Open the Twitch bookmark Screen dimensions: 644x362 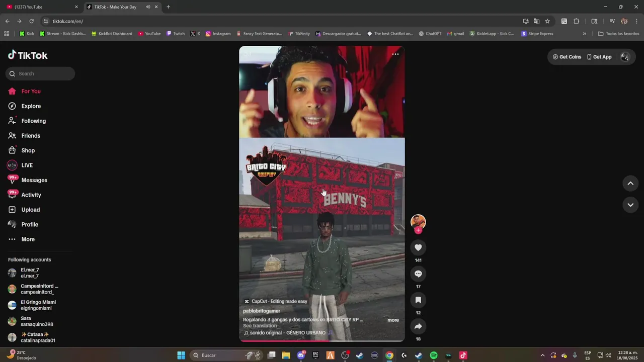(x=175, y=34)
